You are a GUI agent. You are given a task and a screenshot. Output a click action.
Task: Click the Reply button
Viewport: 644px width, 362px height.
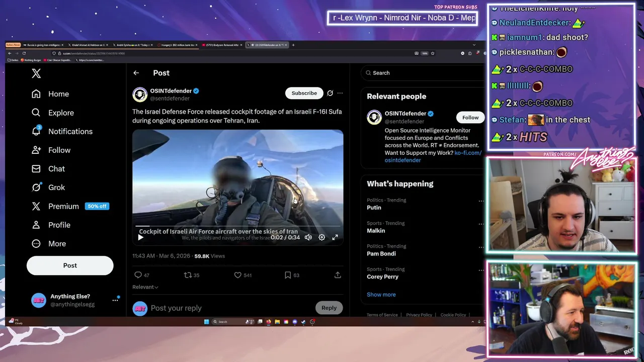(x=329, y=308)
